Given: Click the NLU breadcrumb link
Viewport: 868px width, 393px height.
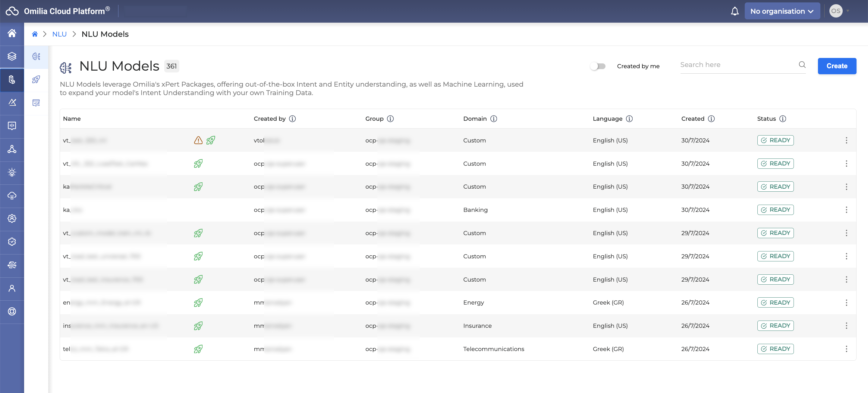Looking at the screenshot, I should [59, 34].
